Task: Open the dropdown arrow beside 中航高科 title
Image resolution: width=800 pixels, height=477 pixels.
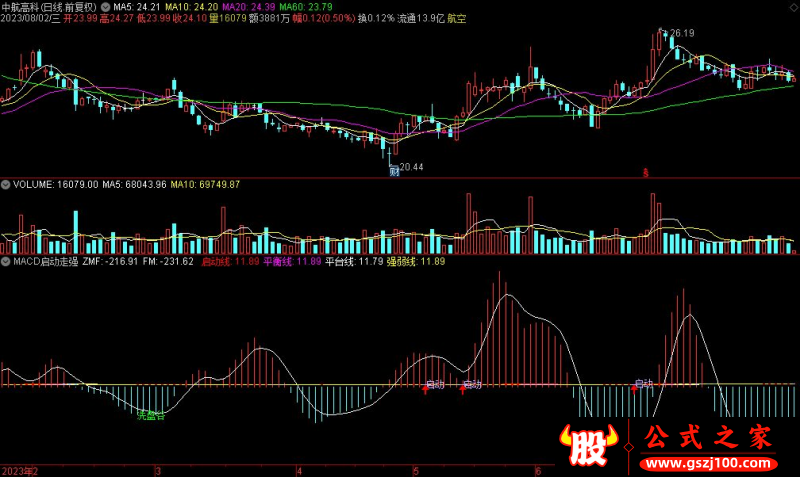Action: (105, 7)
